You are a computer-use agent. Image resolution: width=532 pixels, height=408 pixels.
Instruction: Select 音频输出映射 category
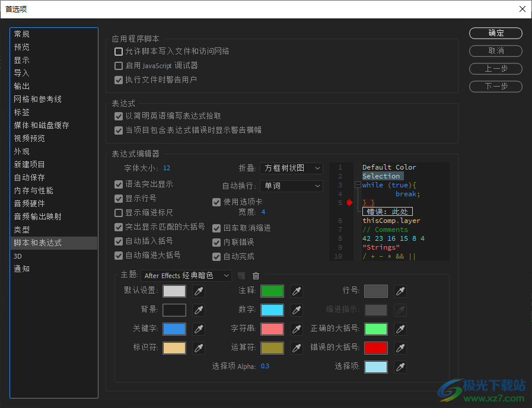(x=54, y=216)
